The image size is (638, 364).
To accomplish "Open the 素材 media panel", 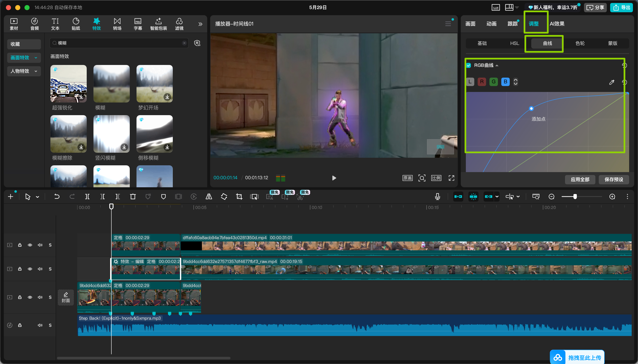I will (14, 24).
